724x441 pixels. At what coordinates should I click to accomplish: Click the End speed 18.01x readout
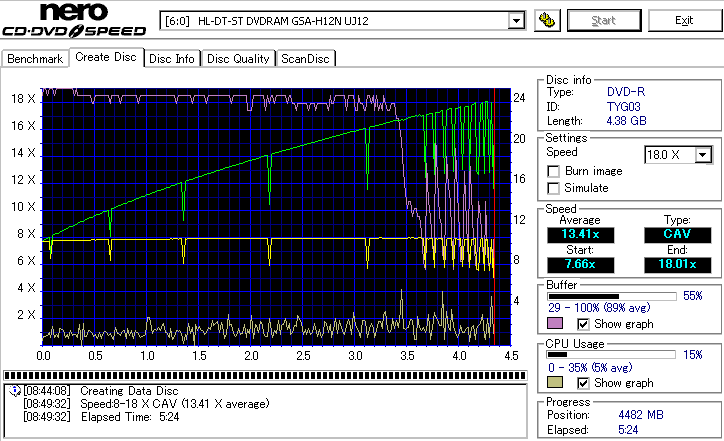(x=677, y=265)
